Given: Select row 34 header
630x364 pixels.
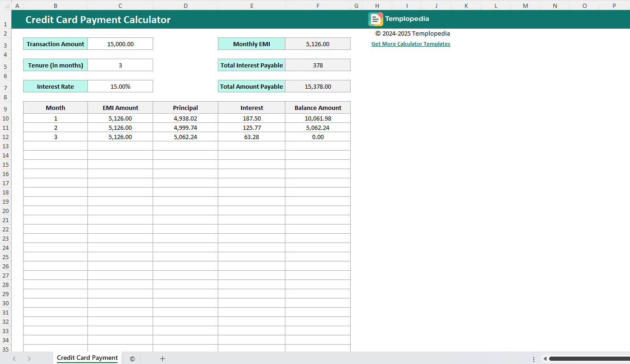Looking at the screenshot, I should coord(6,340).
